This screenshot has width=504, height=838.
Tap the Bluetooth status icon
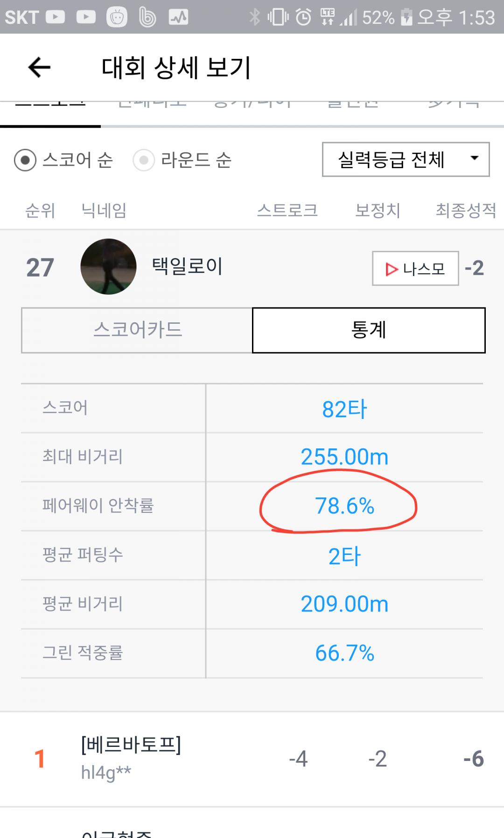(x=254, y=18)
